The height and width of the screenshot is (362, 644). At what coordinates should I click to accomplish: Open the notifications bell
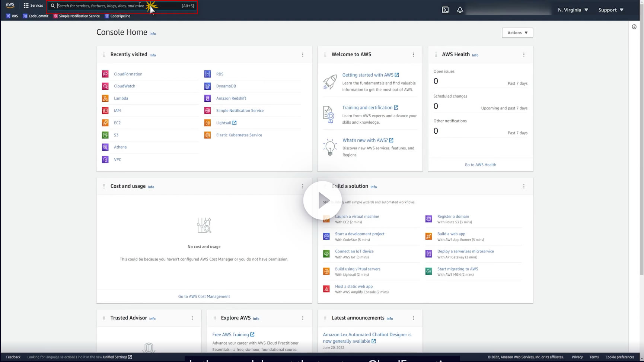click(x=460, y=10)
